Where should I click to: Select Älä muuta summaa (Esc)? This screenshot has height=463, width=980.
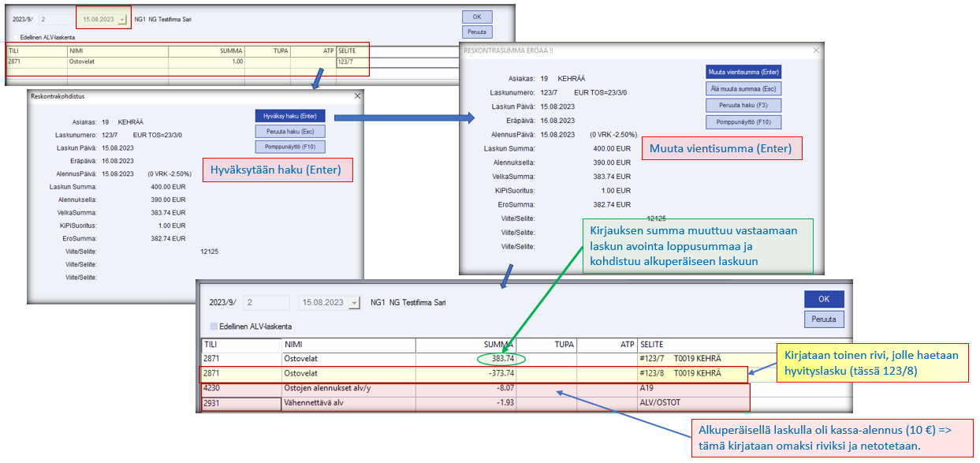click(743, 88)
